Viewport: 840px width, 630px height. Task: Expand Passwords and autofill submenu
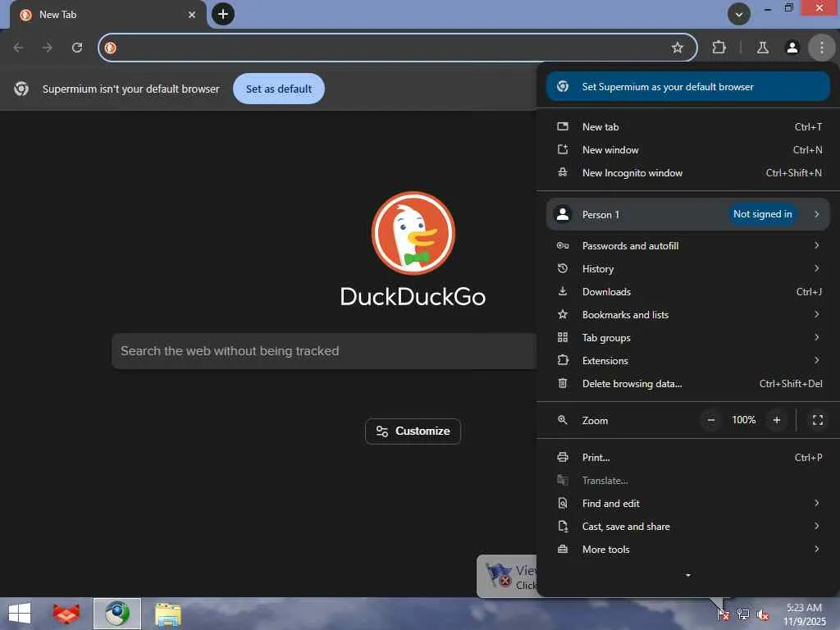pos(688,246)
